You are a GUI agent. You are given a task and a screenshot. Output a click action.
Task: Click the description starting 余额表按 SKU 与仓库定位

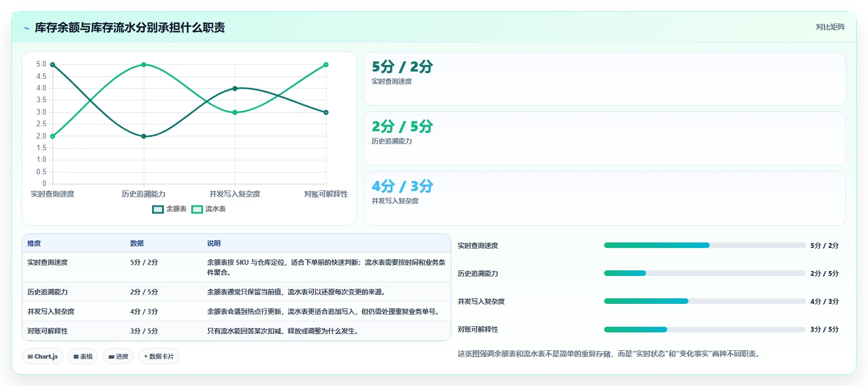(326, 267)
